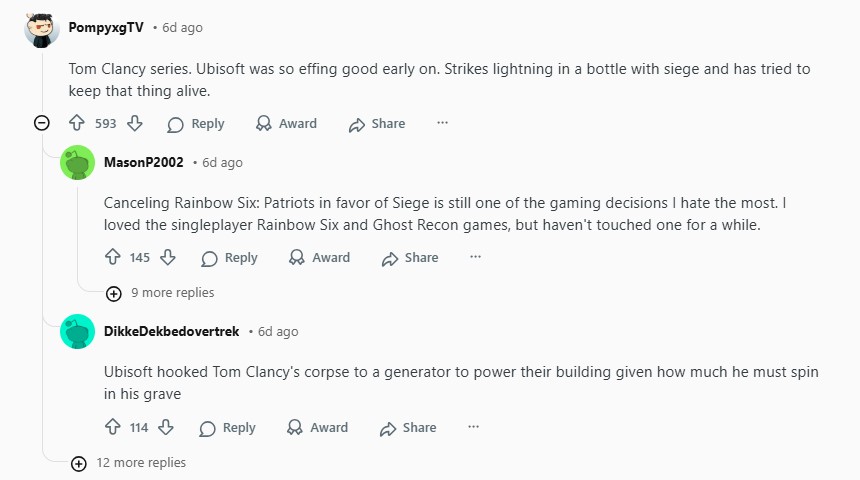This screenshot has width=860, height=480.
Task: Share PompyxgTV's comment
Action: 377,124
